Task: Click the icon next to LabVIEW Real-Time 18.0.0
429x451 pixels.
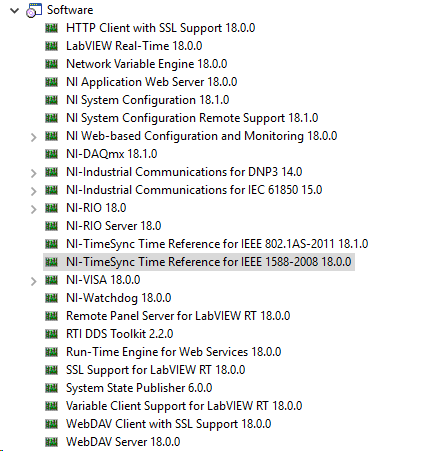Action: (51, 46)
